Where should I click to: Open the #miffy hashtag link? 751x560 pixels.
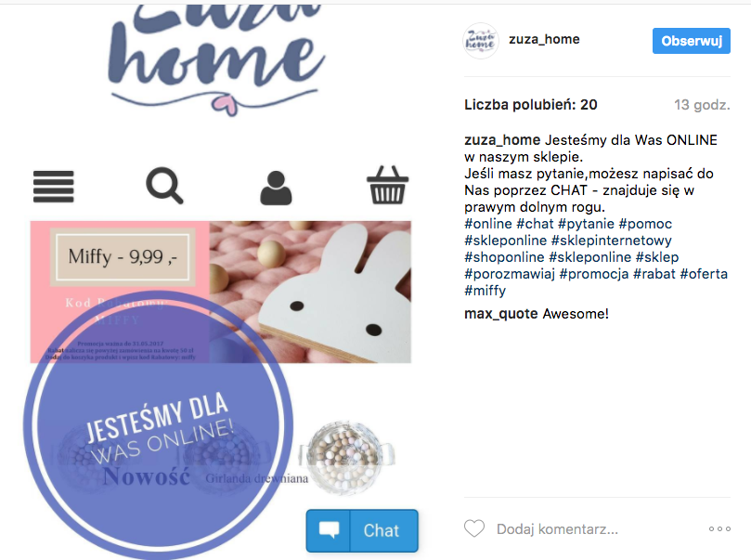(485, 291)
